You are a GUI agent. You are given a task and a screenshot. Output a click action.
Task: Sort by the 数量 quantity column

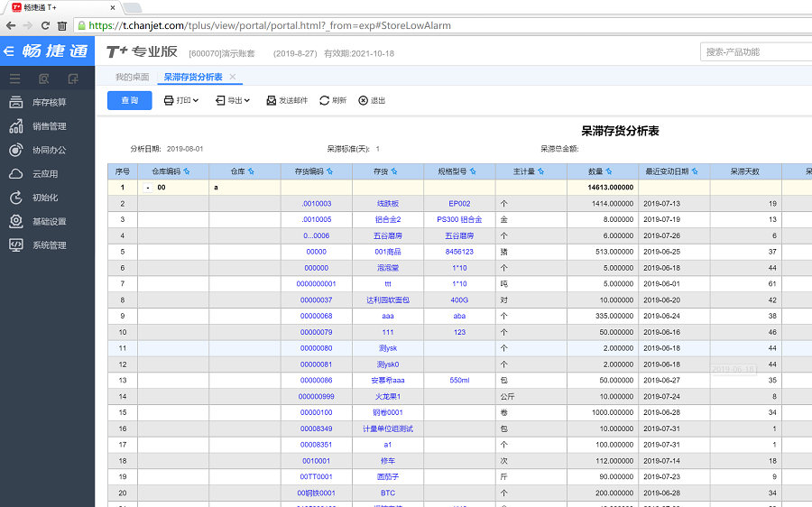point(608,171)
